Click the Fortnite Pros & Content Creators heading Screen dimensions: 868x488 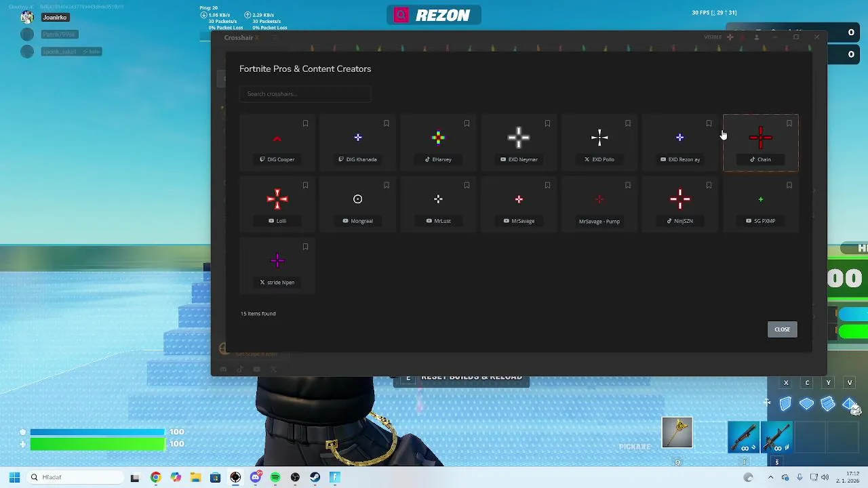305,68
